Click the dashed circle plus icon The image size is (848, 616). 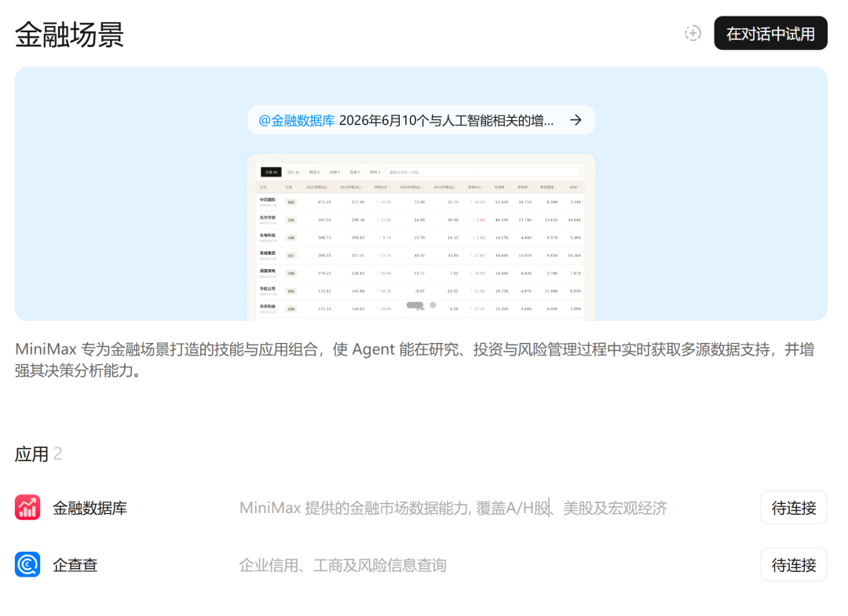693,33
